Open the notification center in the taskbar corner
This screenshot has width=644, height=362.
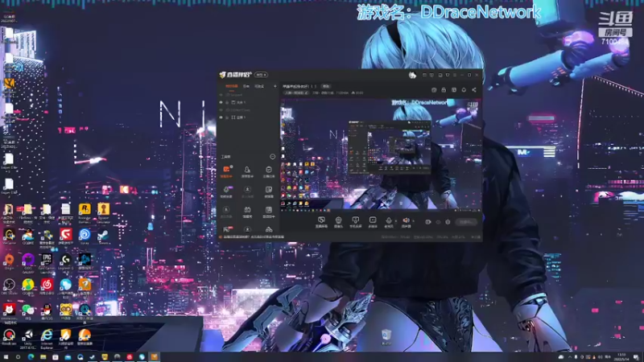pyautogui.click(x=636, y=357)
